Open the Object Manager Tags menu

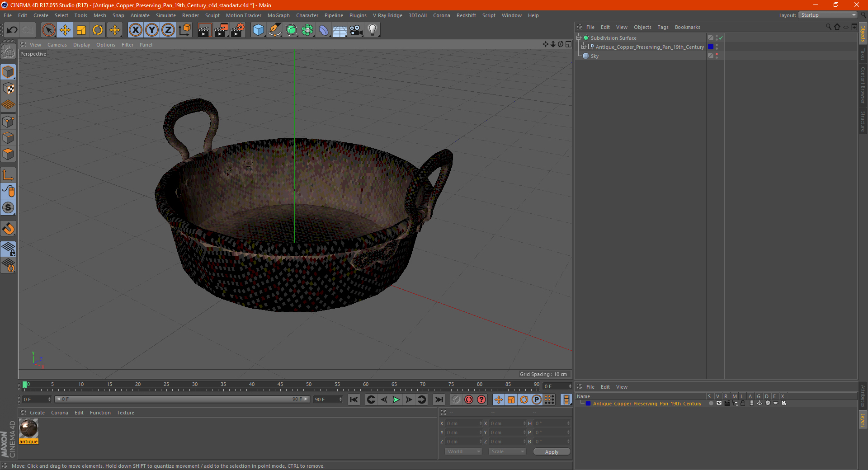663,27
